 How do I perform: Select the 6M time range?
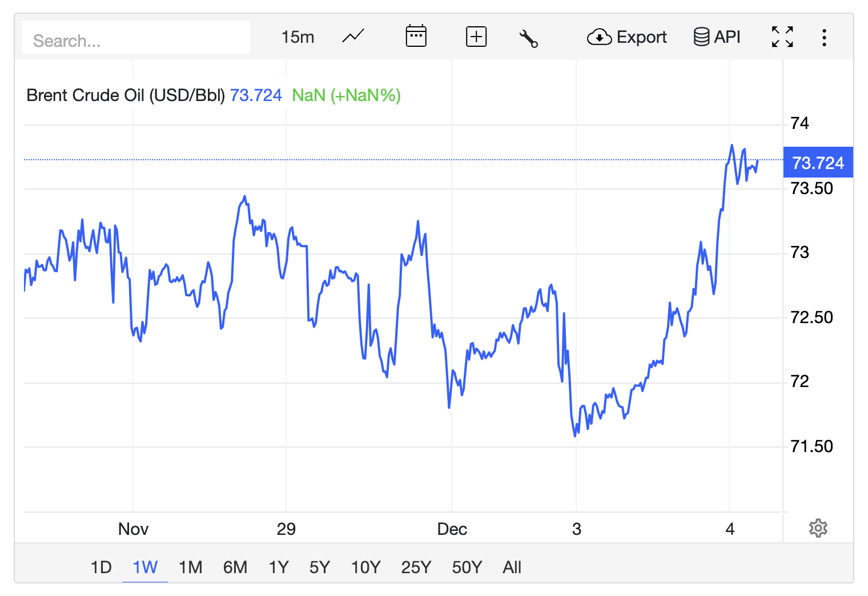pyautogui.click(x=235, y=567)
